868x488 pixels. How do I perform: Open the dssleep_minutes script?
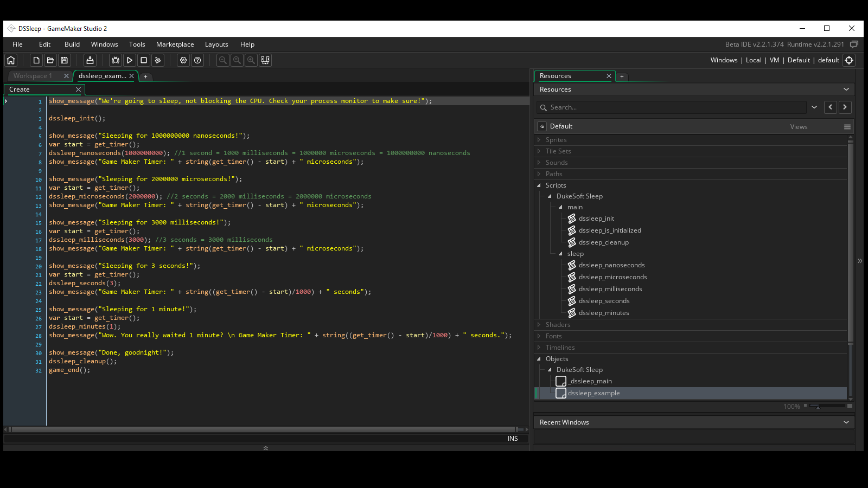(604, 313)
